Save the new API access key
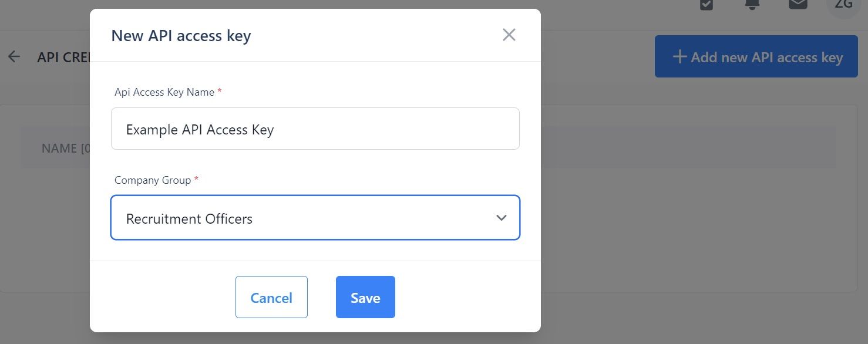Viewport: 868px width, 344px height. tap(365, 297)
